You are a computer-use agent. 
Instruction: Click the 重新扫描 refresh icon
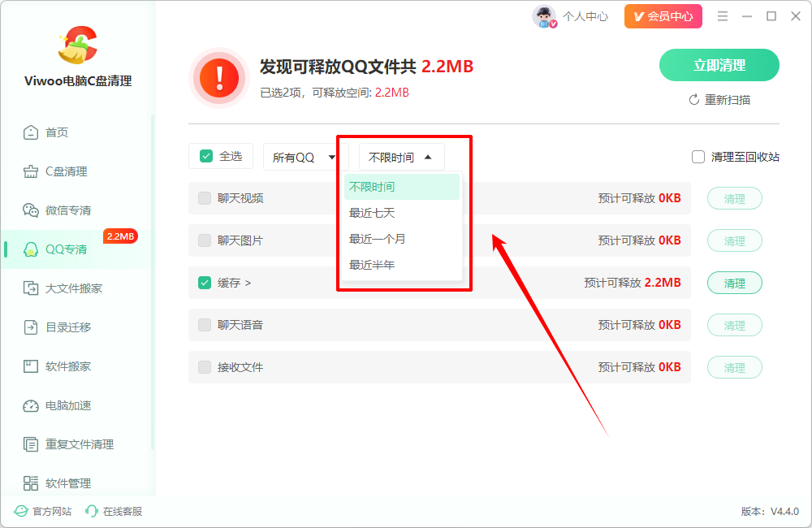coord(694,100)
